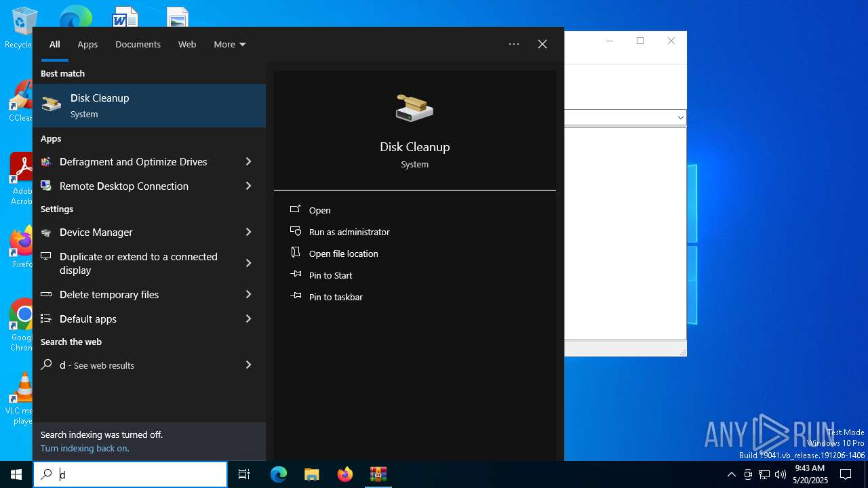Expand the 'd - See web results' arrow

[248, 365]
